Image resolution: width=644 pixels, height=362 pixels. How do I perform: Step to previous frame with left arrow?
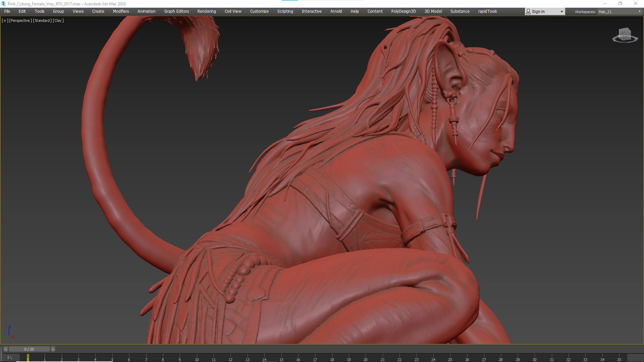pos(5,349)
